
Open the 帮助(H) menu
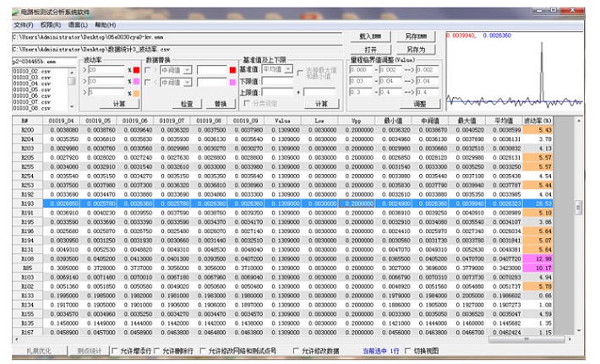pyautogui.click(x=106, y=24)
